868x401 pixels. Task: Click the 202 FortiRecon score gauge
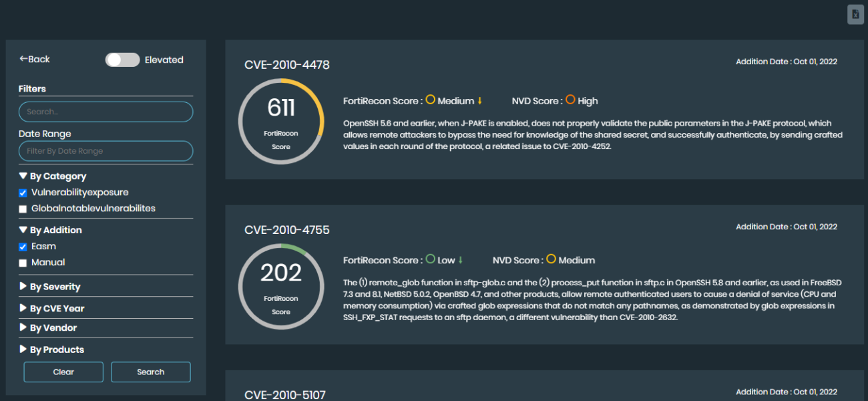(281, 286)
